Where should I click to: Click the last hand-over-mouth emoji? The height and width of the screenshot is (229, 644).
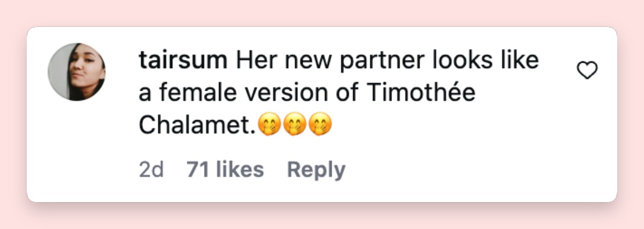(x=321, y=125)
